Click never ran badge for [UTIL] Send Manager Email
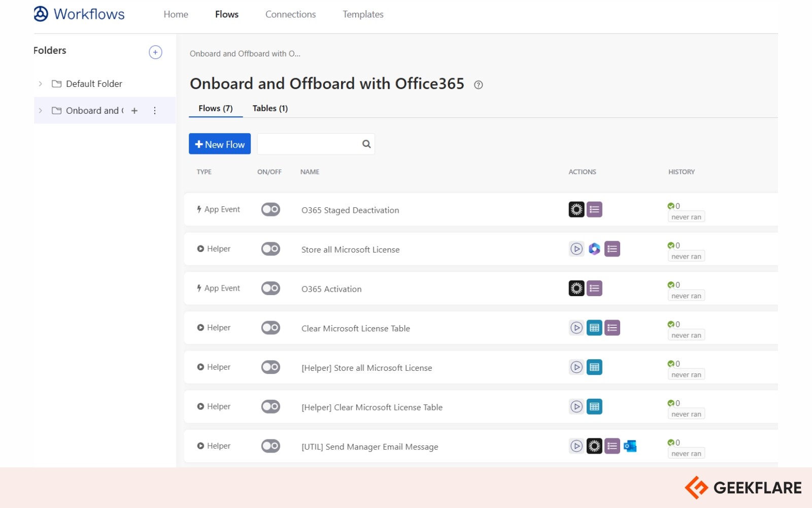 coord(686,454)
